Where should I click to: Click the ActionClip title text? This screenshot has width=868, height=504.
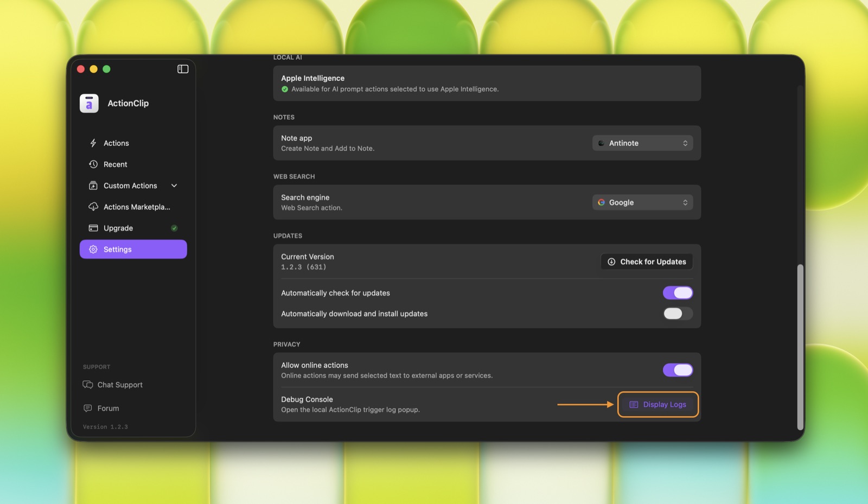(x=128, y=103)
